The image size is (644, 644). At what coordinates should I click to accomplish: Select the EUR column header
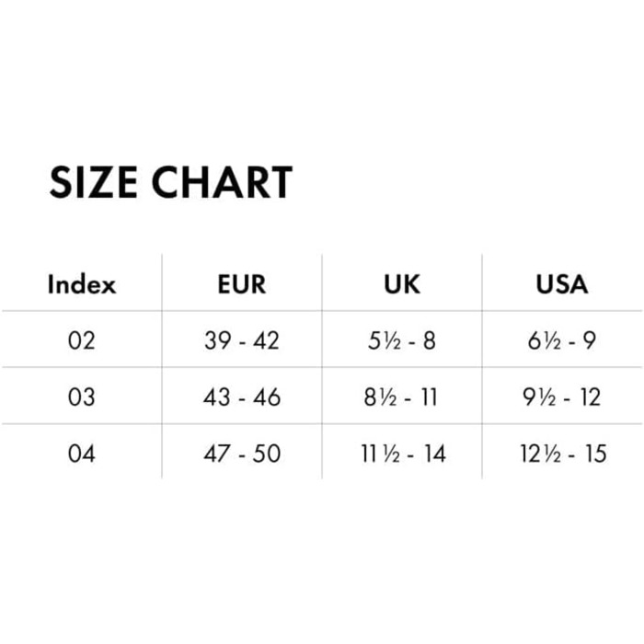click(242, 284)
